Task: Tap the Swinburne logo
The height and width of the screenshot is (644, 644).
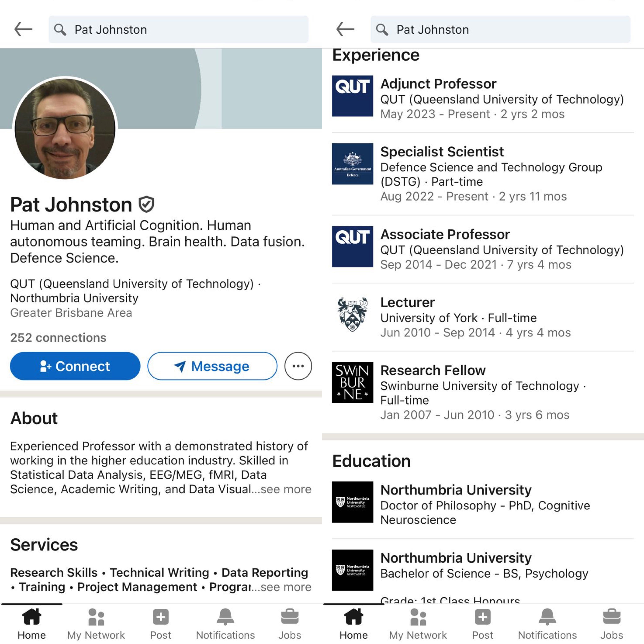Action: coord(353,383)
